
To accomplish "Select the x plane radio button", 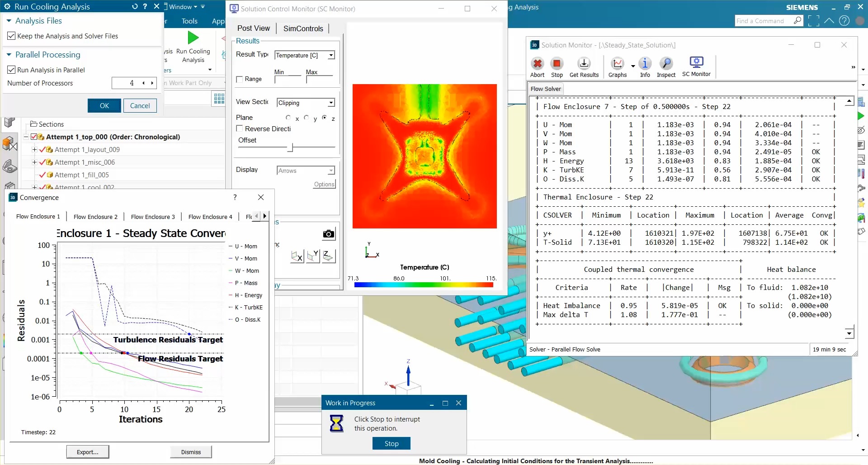I will (x=288, y=118).
